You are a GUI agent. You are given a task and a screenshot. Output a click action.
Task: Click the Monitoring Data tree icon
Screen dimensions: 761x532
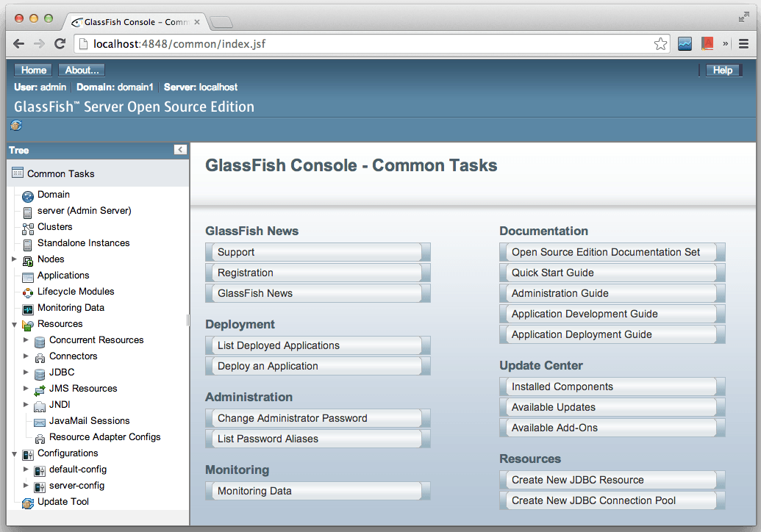click(28, 309)
